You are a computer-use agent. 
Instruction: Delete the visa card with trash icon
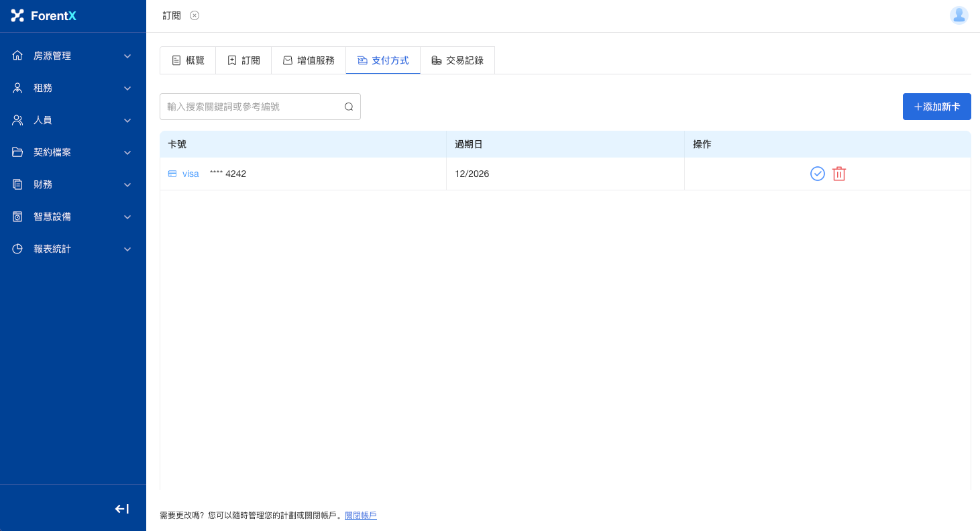[x=838, y=174]
